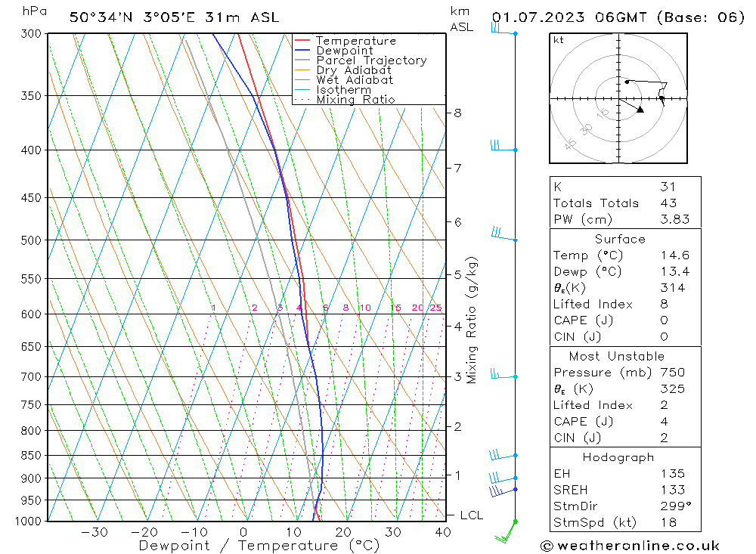Click the 8 km altitude axis label

457,113
